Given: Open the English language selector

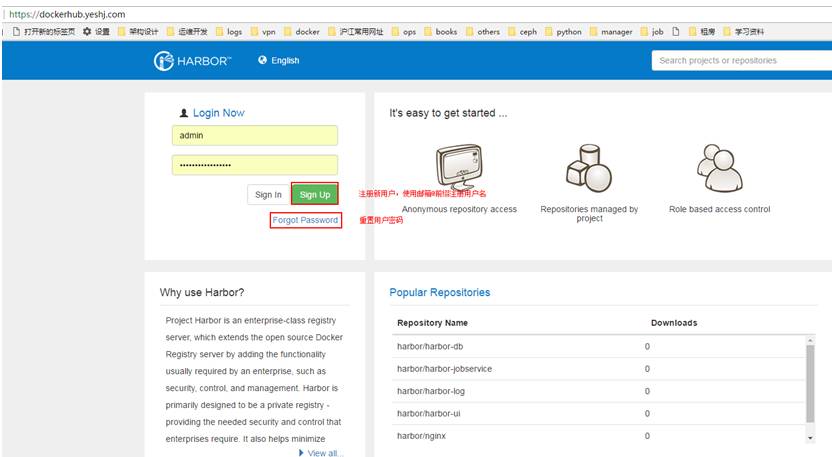Looking at the screenshot, I should [279, 61].
